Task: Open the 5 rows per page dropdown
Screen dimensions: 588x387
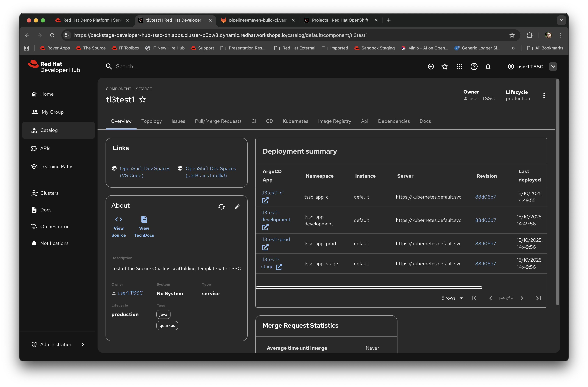Action: coord(452,298)
